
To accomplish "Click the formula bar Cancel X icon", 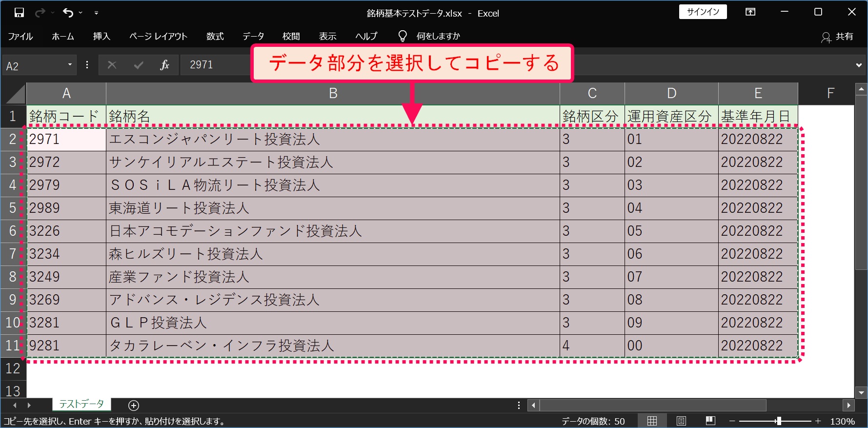I will 112,65.
